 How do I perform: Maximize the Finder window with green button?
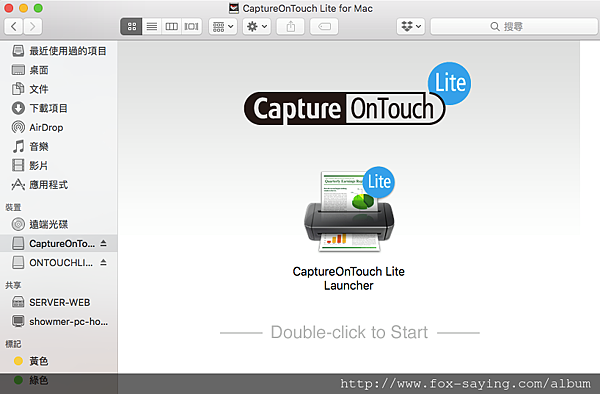[x=38, y=8]
